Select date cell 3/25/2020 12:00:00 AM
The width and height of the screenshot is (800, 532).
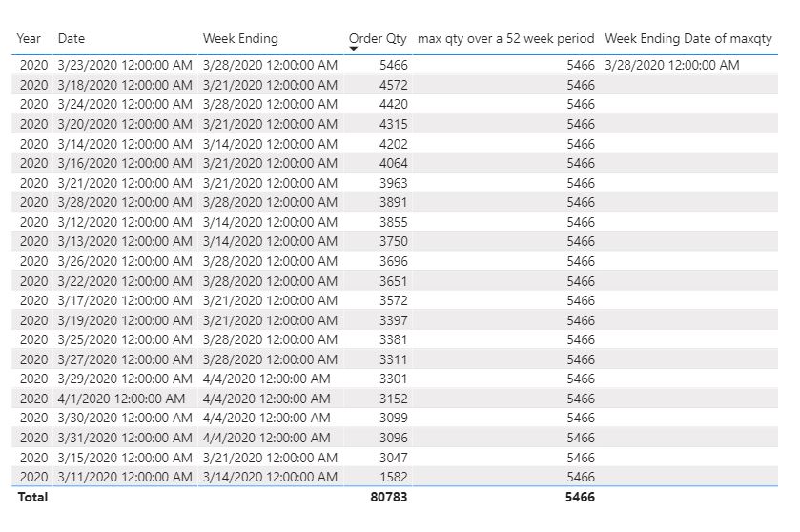point(125,340)
